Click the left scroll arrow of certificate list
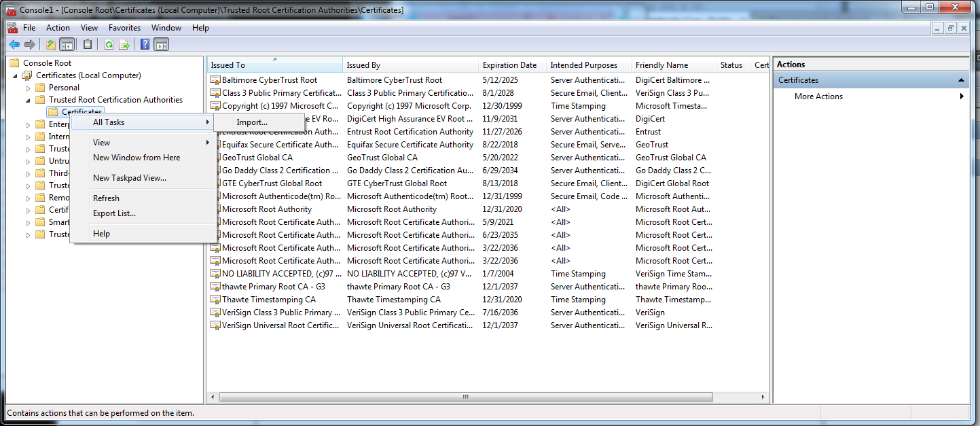 click(x=213, y=397)
